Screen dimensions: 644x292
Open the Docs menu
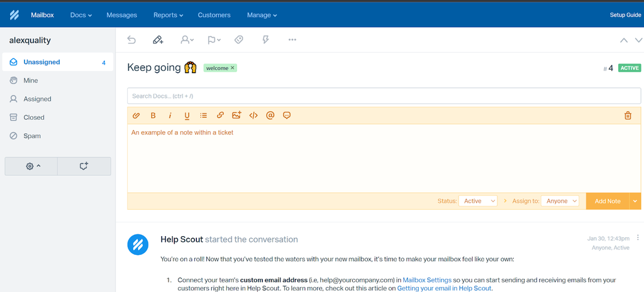tap(81, 15)
